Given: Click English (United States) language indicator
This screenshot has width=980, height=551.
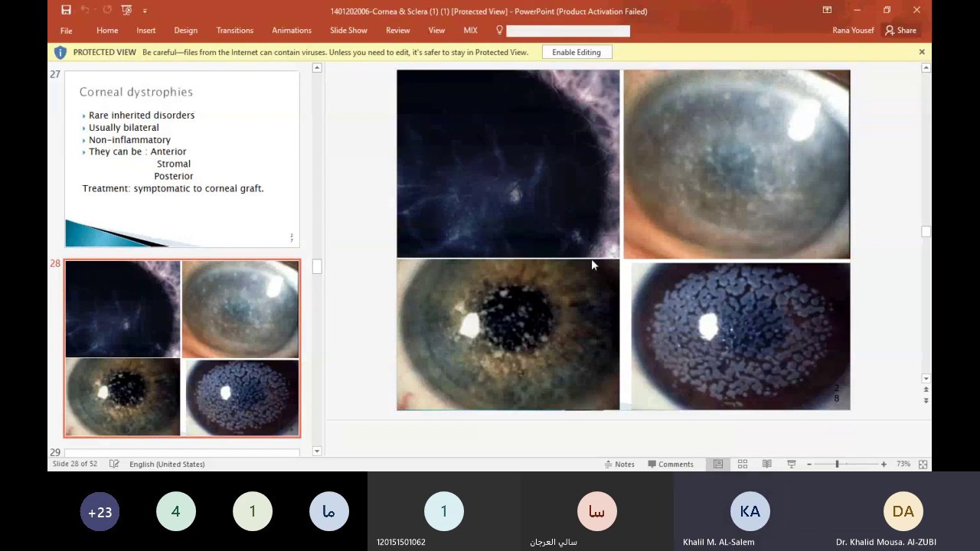Looking at the screenshot, I should point(167,464).
